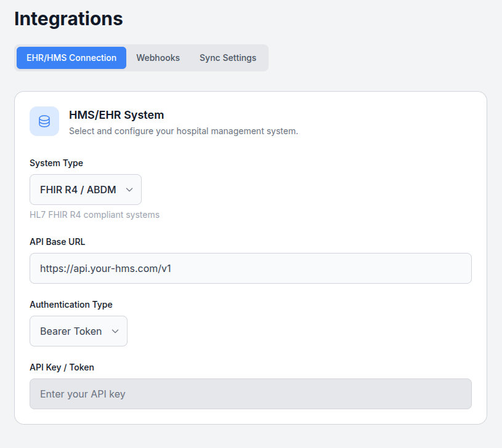Open the Sync Settings tab

(227, 57)
